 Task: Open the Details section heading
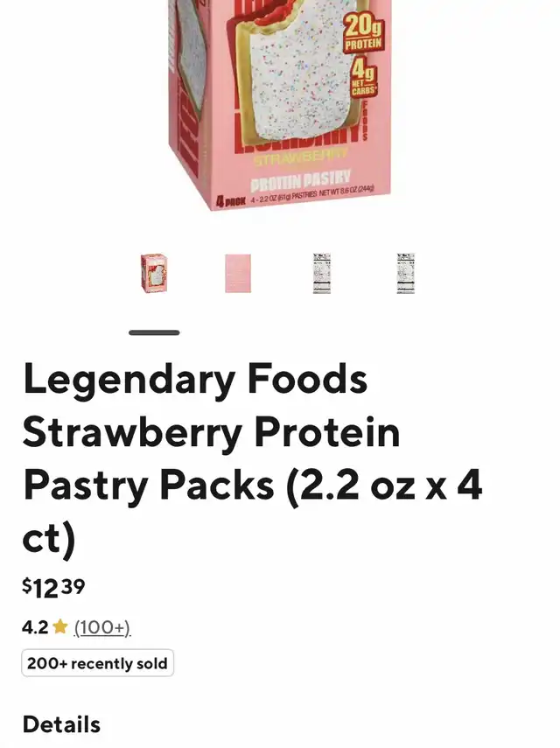61,724
